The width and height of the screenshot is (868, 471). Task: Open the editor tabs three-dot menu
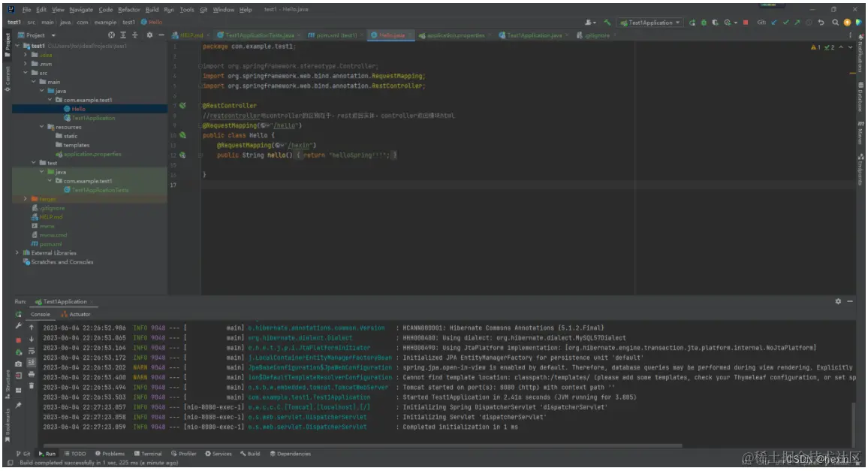pyautogui.click(x=850, y=35)
